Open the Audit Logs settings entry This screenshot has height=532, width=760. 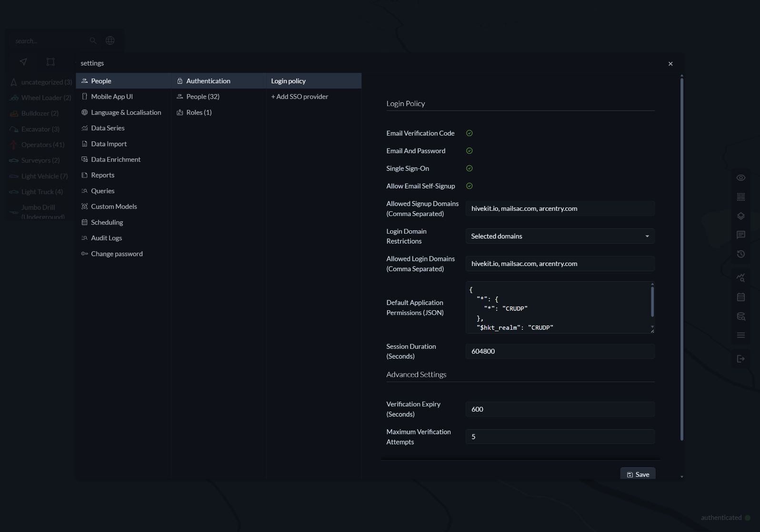[123, 238]
